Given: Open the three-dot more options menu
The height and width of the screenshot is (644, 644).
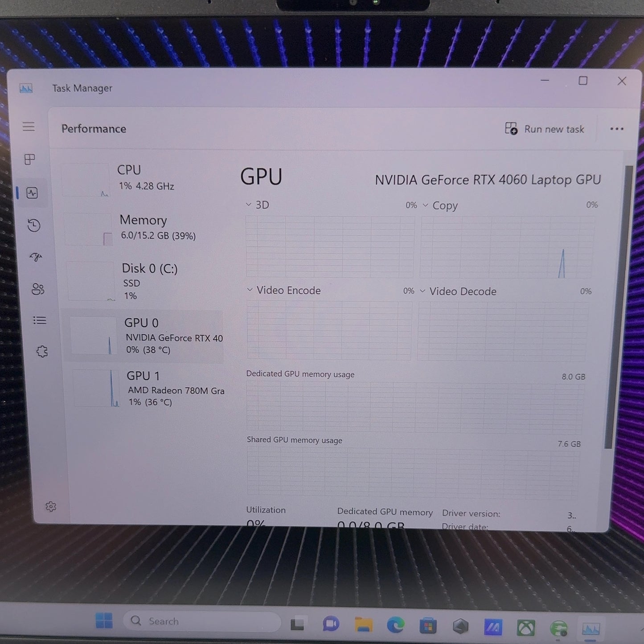Looking at the screenshot, I should click(x=617, y=129).
